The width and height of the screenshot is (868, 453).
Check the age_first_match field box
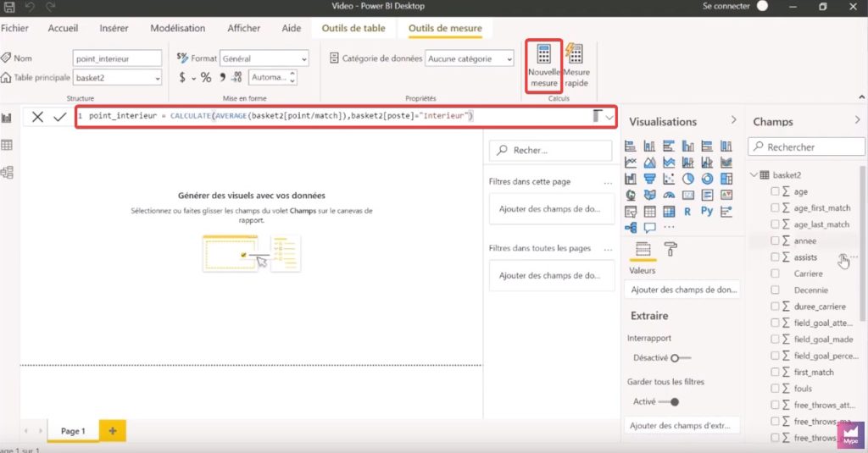coord(775,208)
